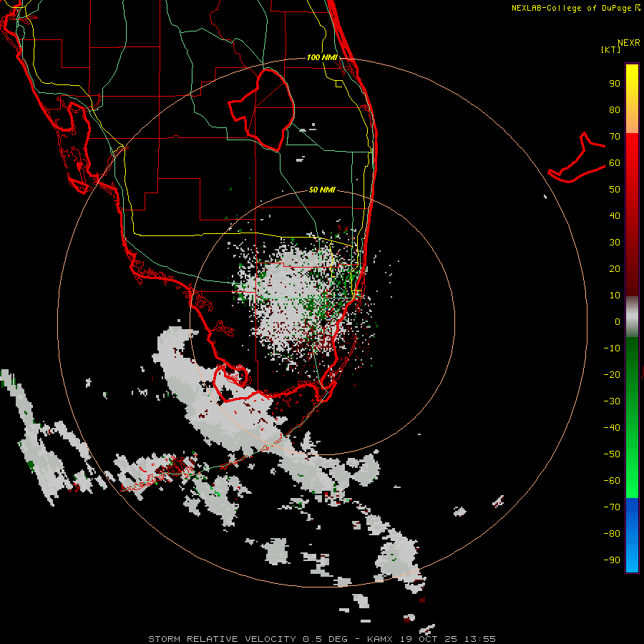644x644 pixels.
Task: Click the gray zero-velocity color bar segment
Action: 632,317
